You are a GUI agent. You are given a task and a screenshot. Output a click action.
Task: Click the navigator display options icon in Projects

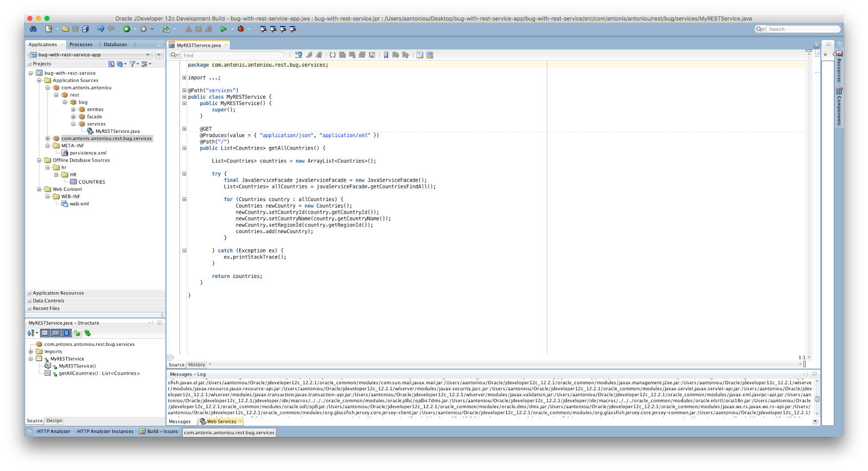pos(144,64)
